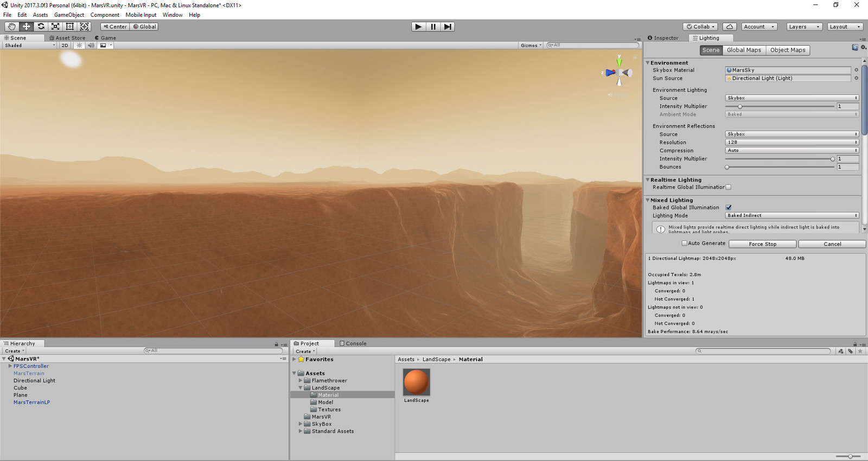Open the GameObject menu
The image size is (868, 461).
69,15
